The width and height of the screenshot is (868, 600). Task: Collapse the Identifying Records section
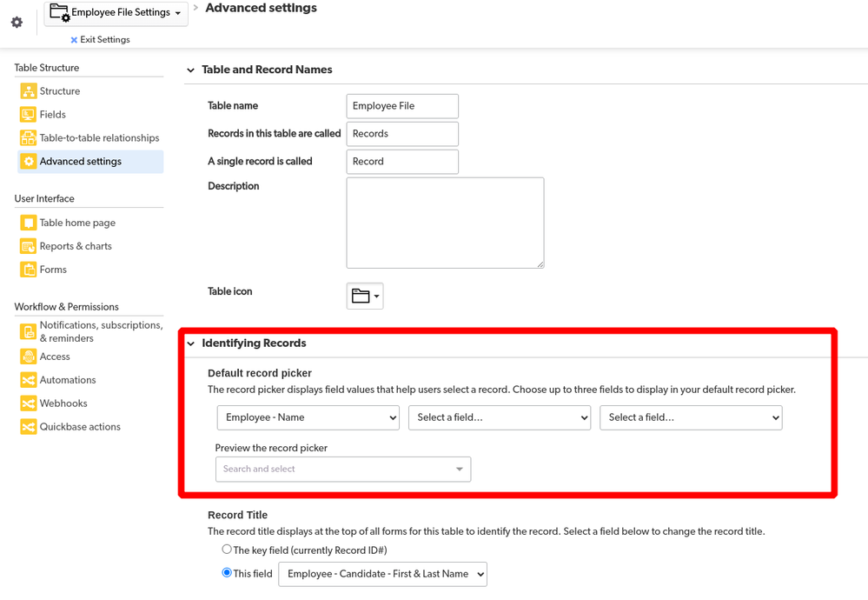click(191, 343)
